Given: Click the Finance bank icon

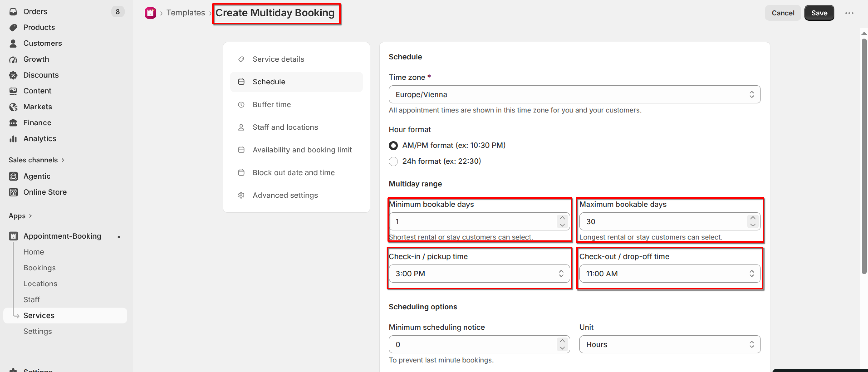Looking at the screenshot, I should click(13, 123).
